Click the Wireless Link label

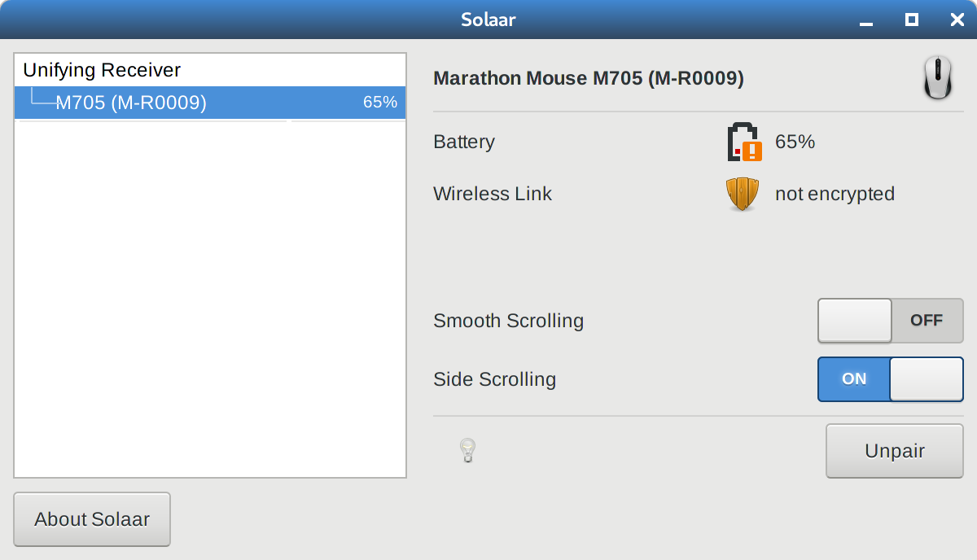click(493, 194)
